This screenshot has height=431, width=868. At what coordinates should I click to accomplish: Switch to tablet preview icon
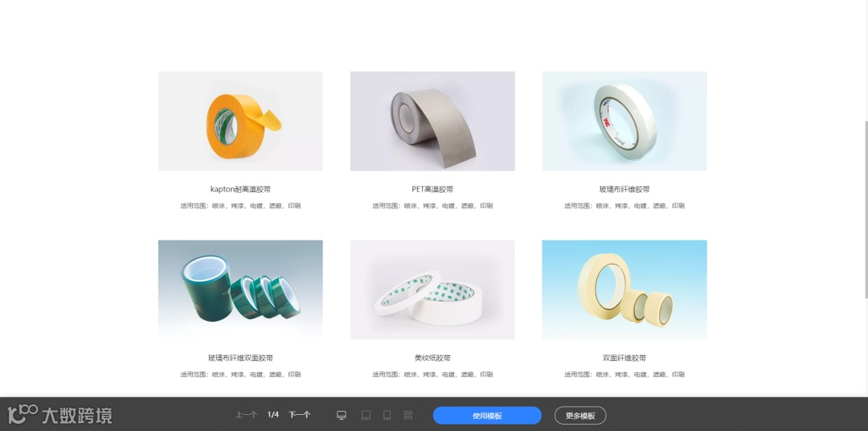pos(366,415)
